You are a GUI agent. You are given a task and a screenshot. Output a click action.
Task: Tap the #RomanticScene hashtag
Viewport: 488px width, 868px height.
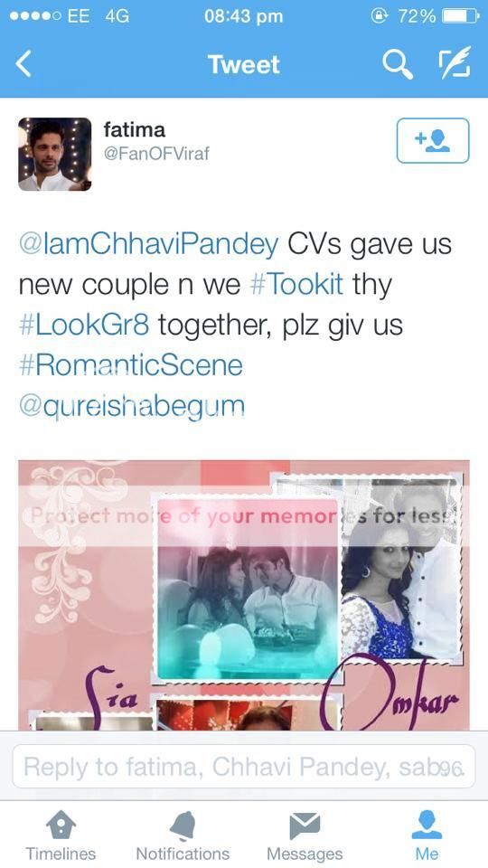click(x=130, y=365)
